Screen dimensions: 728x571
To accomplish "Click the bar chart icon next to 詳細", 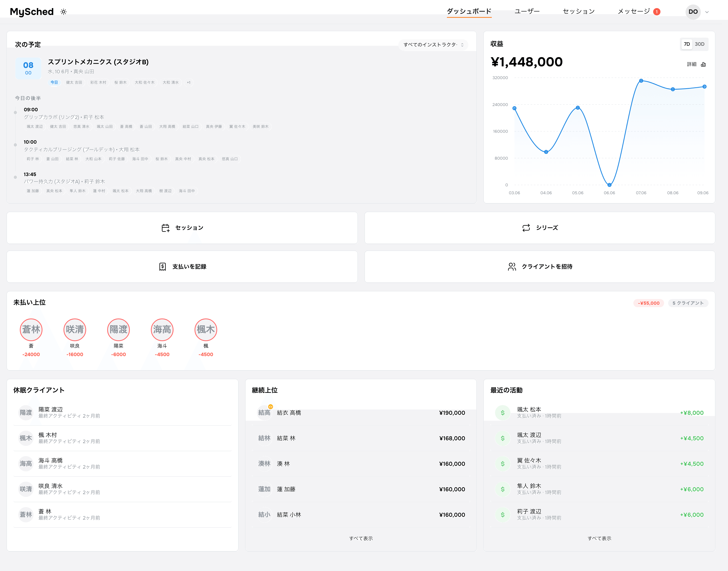I will point(703,64).
